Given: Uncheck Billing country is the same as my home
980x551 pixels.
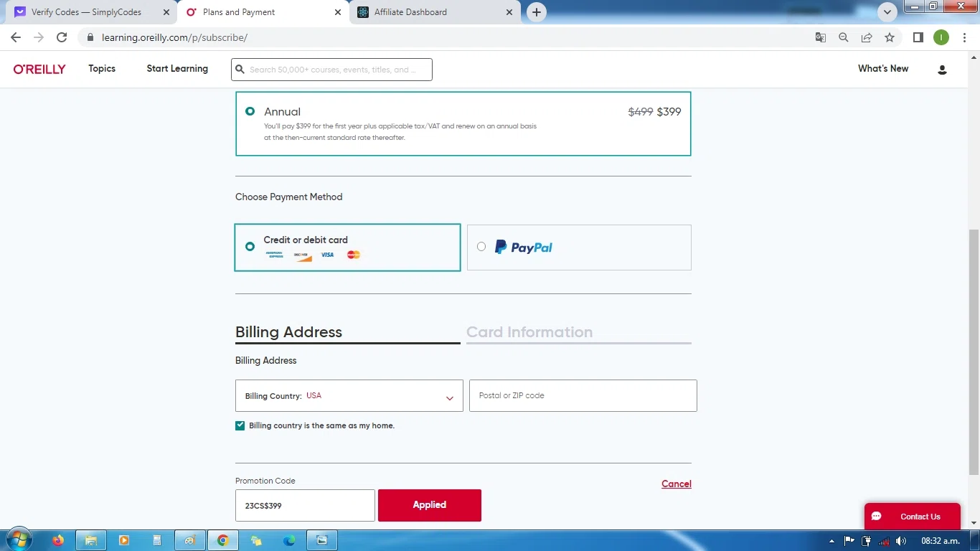Looking at the screenshot, I should point(240,425).
